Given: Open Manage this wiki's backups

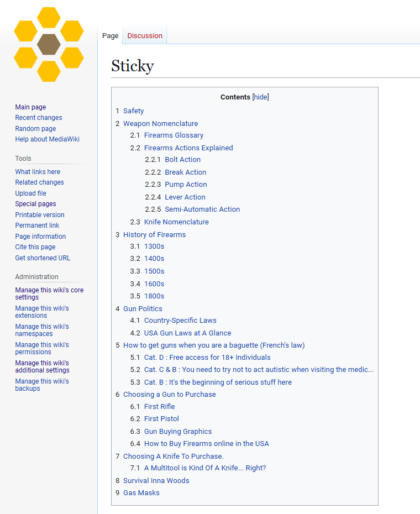Looking at the screenshot, I should (42, 385).
